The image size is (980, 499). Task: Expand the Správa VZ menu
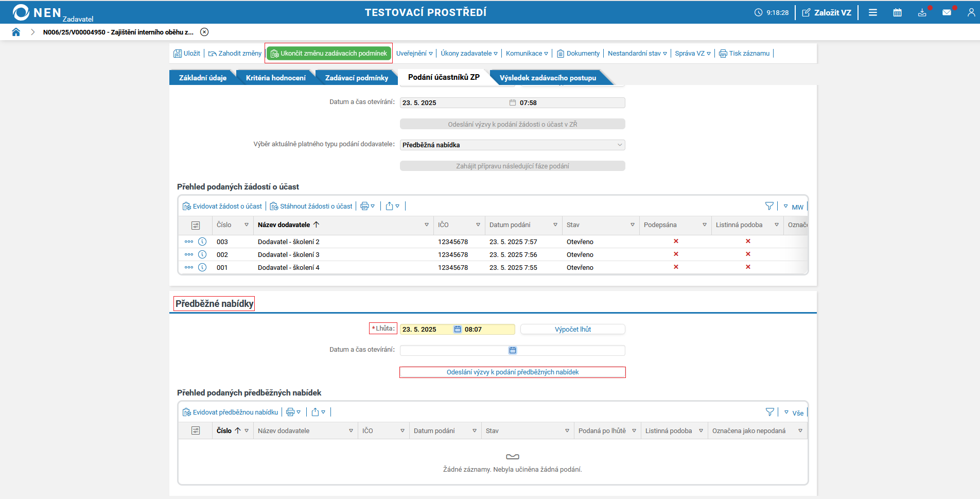point(693,53)
